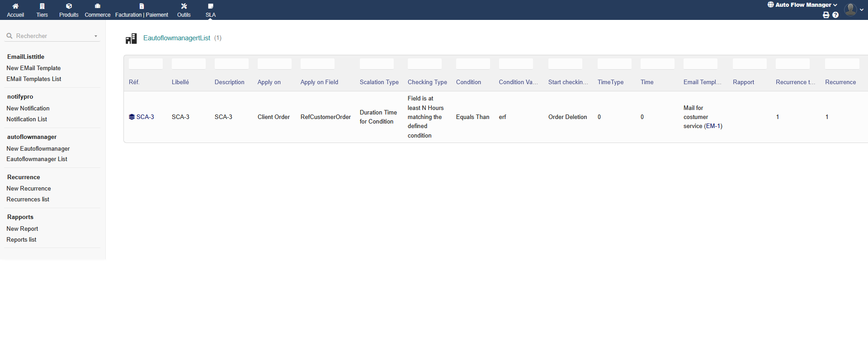
Task: Open the Tiers building icon
Action: (42, 6)
